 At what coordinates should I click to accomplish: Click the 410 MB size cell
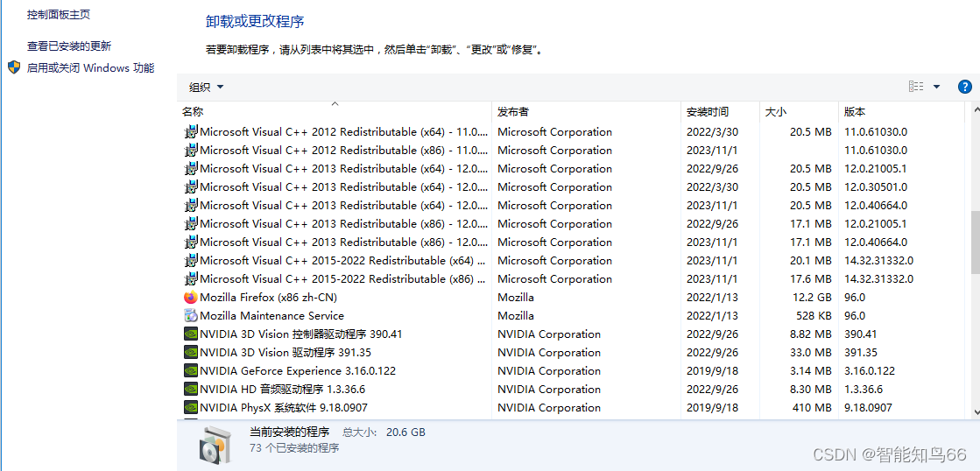811,408
